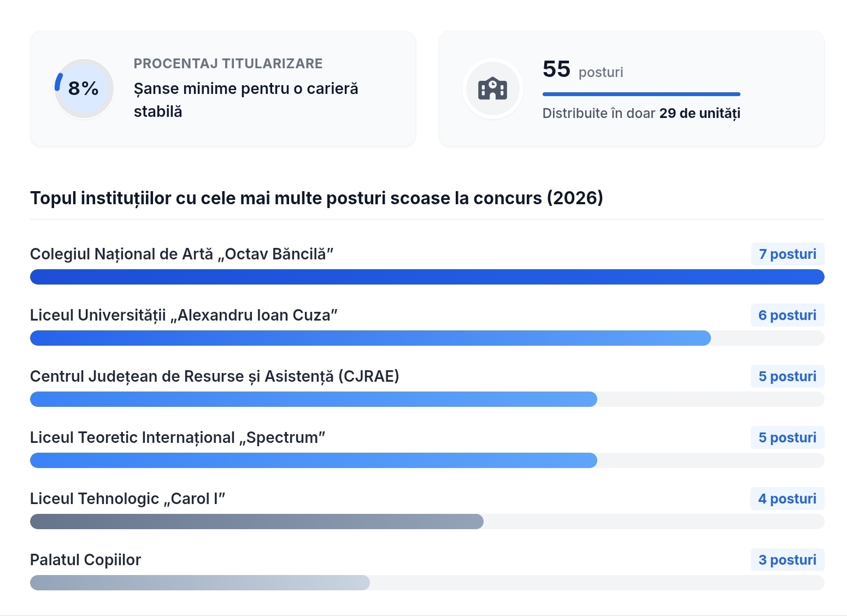This screenshot has height=616, width=847.
Task: Click the blue bar under 55 posturi
Action: click(x=642, y=94)
